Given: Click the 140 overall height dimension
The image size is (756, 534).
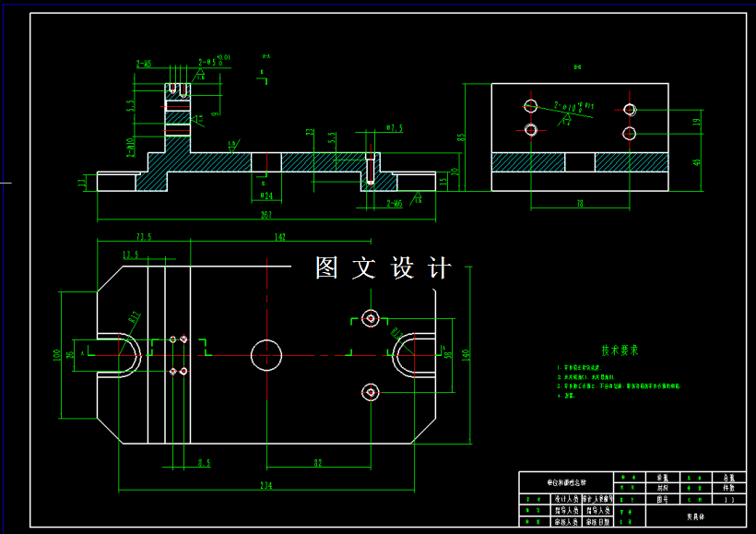Looking at the screenshot, I should point(466,355).
